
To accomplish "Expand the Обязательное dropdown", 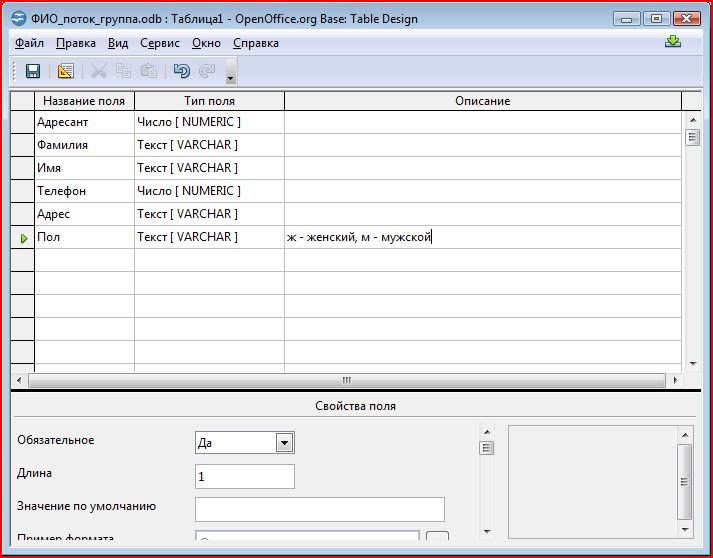I will [x=284, y=442].
